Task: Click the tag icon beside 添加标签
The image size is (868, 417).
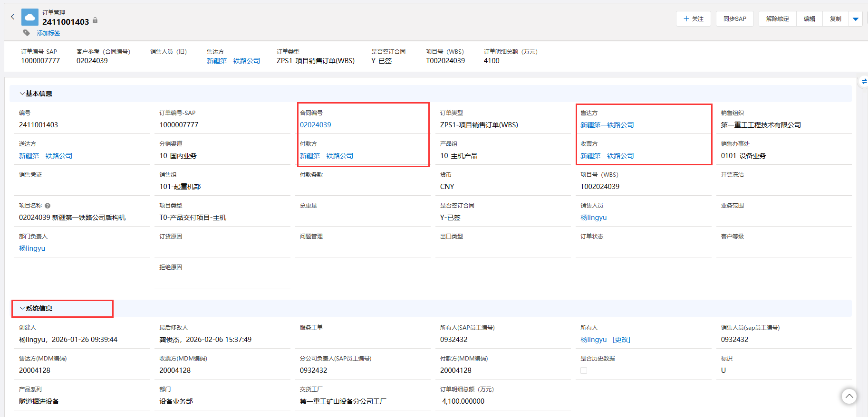Action: (27, 33)
